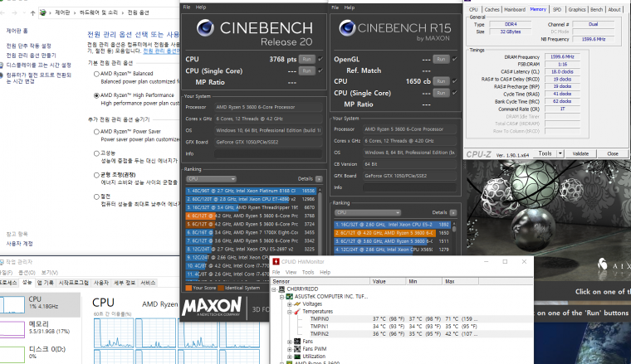Screen dimensions: 631x364
Task: Click the Validate button in CPU-Z
Action: [580, 153]
